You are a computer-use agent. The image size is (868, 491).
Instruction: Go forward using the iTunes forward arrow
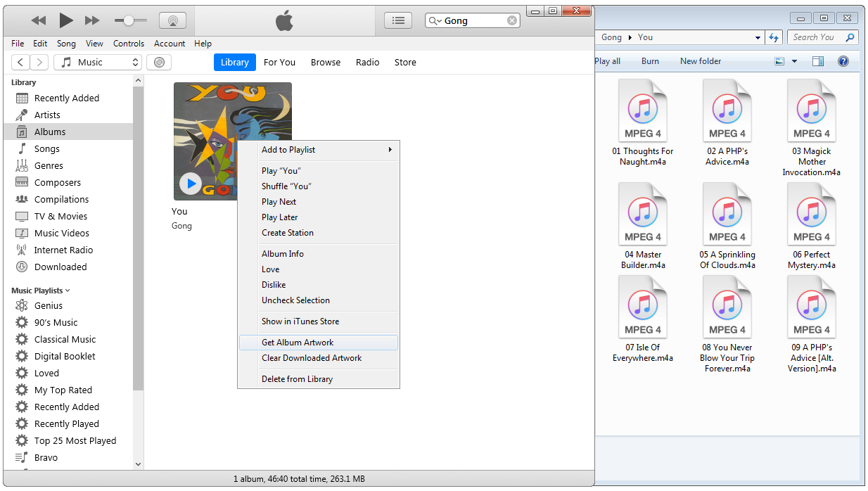coord(39,62)
